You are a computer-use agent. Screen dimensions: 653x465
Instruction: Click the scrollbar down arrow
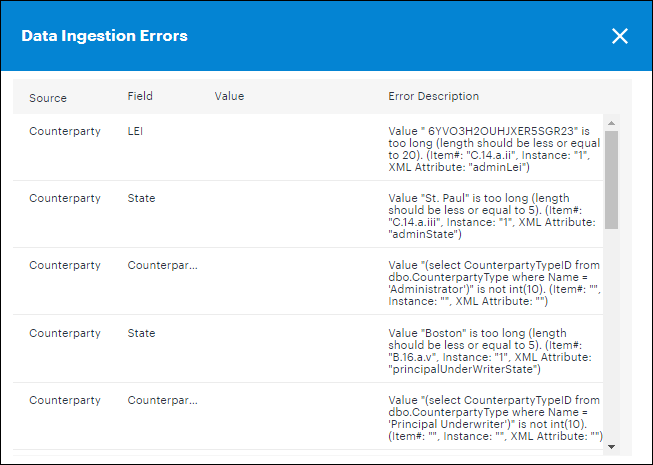point(611,446)
